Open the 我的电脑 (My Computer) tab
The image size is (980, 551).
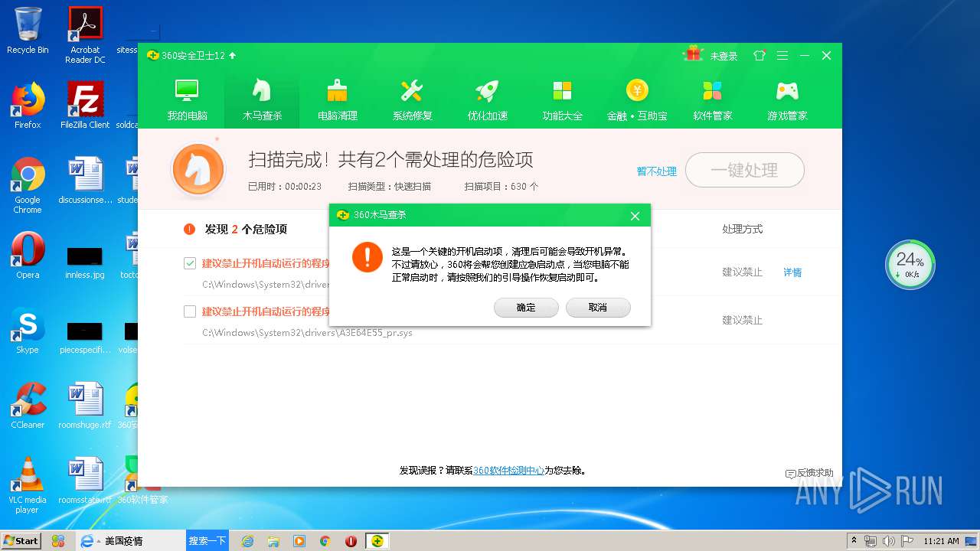tap(187, 99)
